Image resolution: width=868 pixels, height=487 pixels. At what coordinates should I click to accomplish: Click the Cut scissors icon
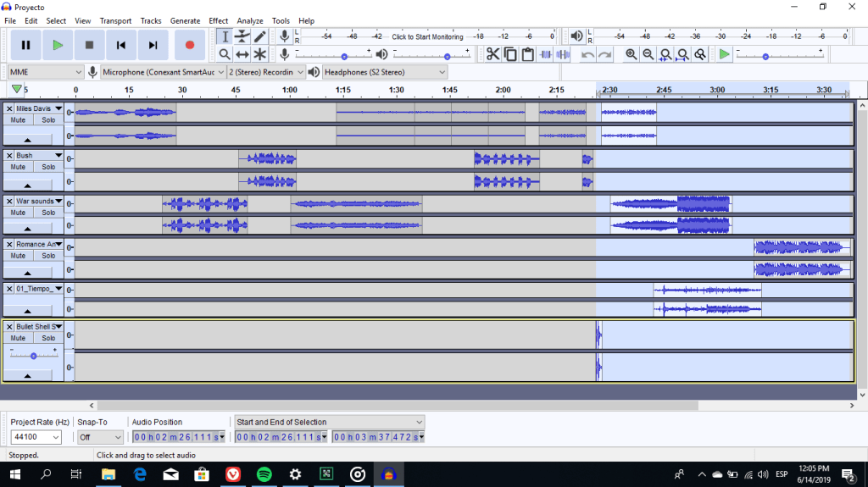[492, 54]
